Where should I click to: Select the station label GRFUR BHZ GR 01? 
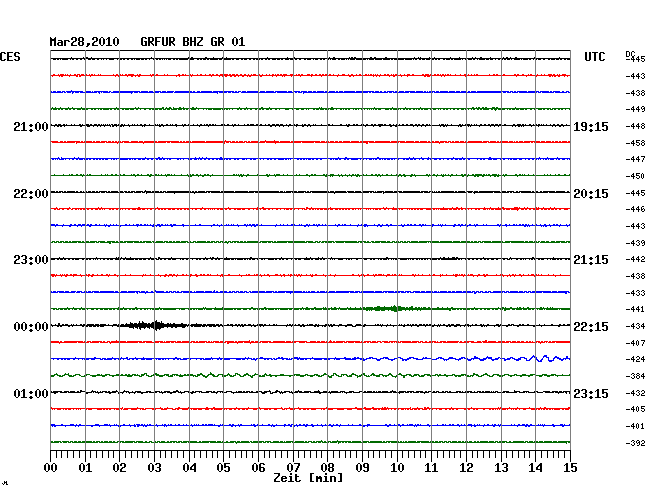(193, 42)
